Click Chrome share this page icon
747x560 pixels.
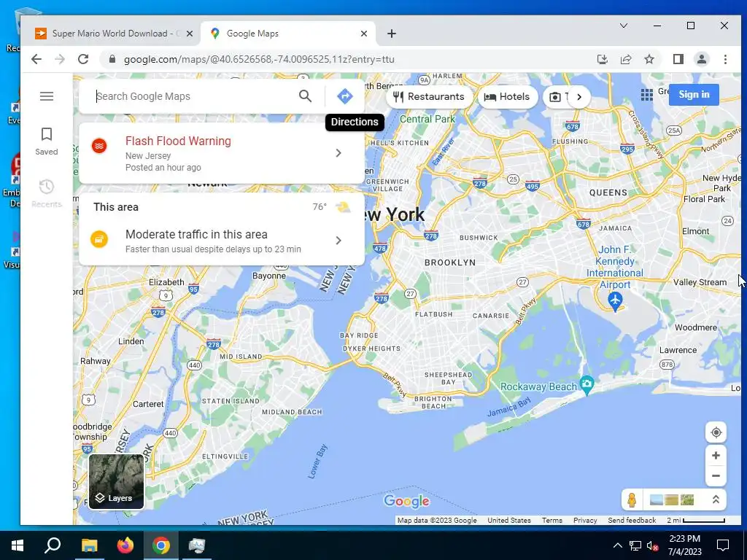[x=625, y=59]
